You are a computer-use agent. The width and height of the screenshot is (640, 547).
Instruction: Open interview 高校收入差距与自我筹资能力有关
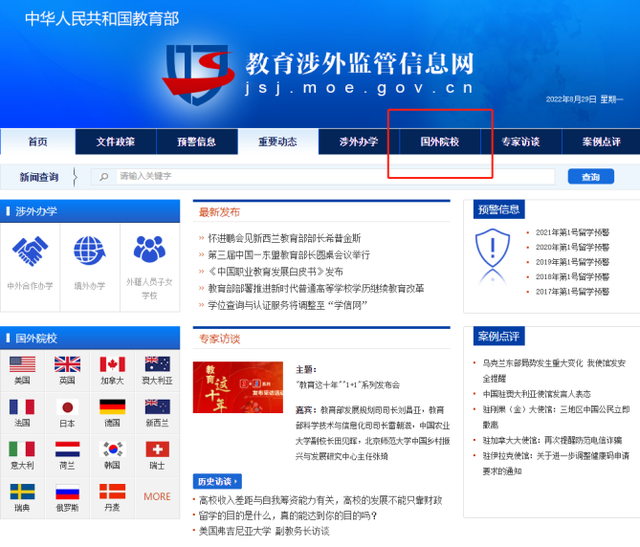320,500
